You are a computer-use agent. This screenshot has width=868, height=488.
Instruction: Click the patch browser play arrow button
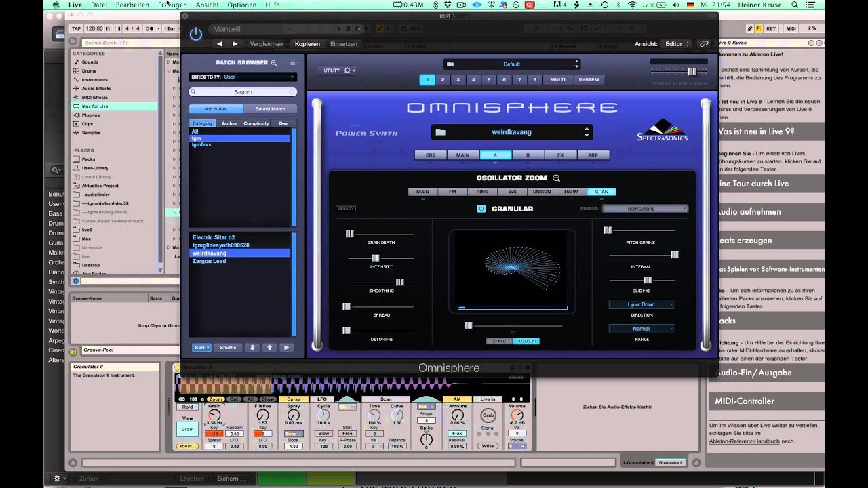285,347
